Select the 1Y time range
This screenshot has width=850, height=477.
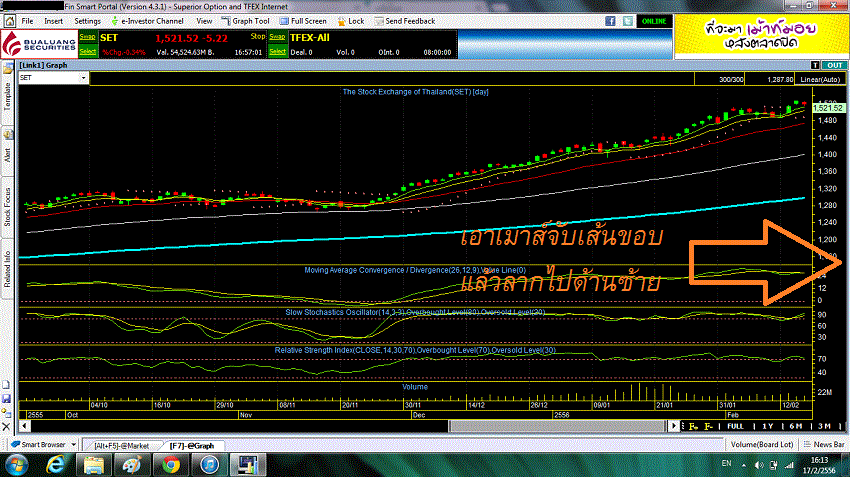[767, 427]
